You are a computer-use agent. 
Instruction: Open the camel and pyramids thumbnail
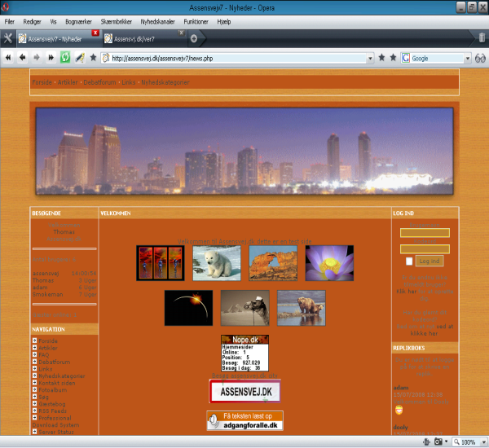click(245, 308)
